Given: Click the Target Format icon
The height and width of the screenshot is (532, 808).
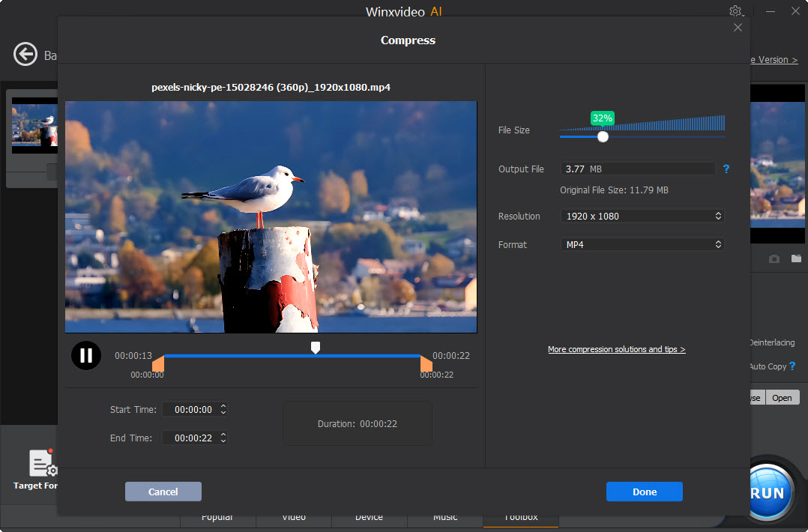Looking at the screenshot, I should [x=42, y=464].
